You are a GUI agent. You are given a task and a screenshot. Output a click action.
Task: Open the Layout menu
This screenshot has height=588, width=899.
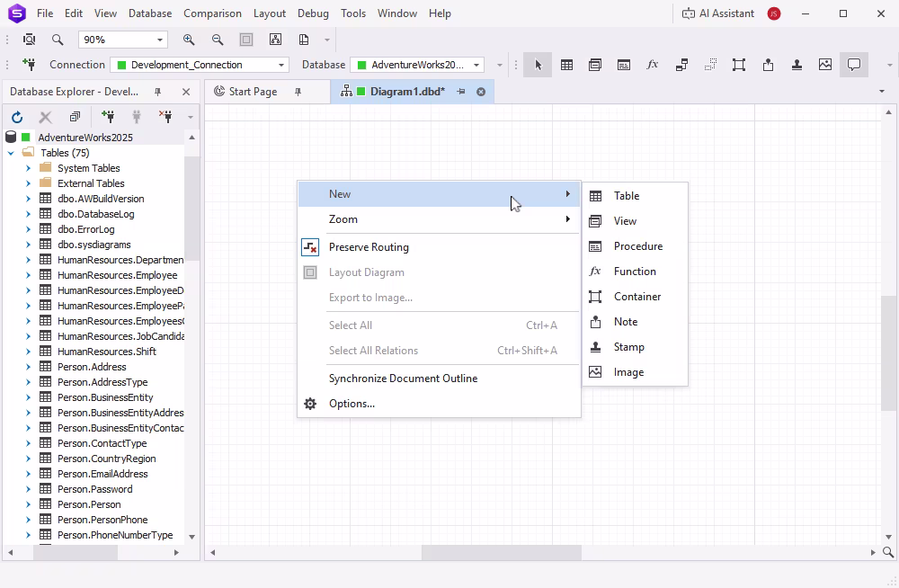click(270, 13)
